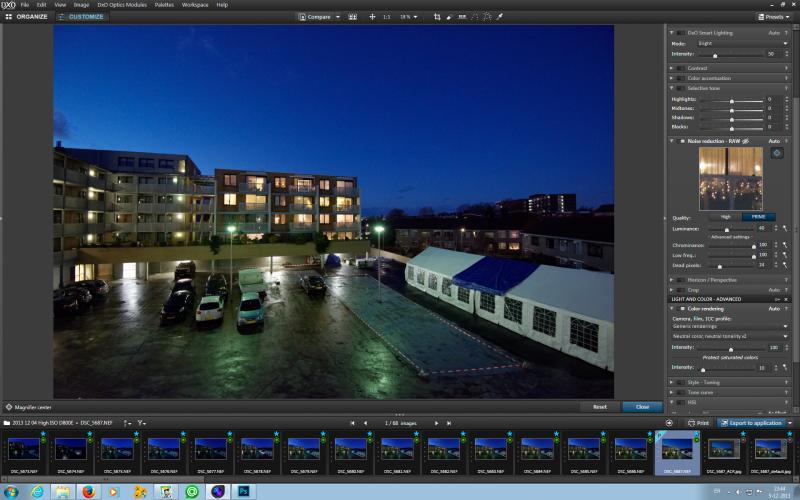
Task: Open the Export to application dropdown arrow
Action: click(790, 423)
